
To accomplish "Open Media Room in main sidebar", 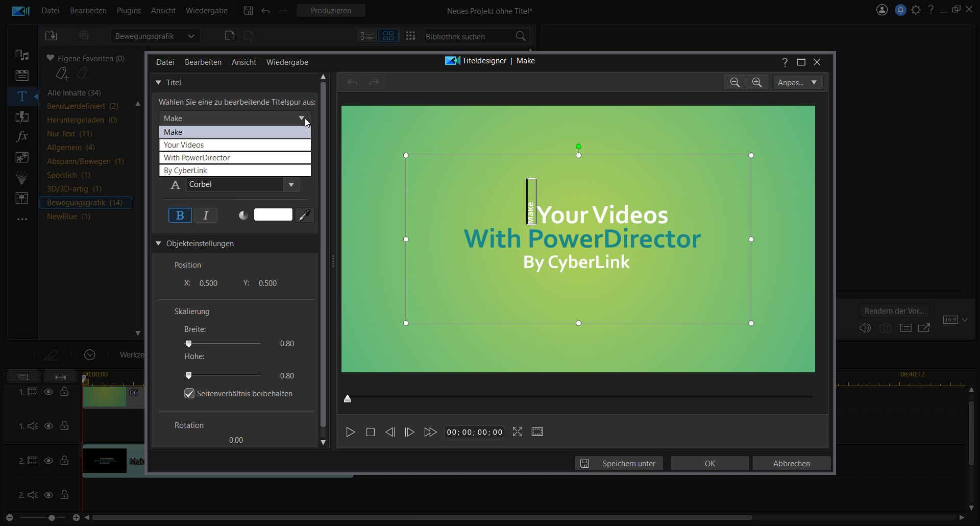I will pyautogui.click(x=22, y=55).
